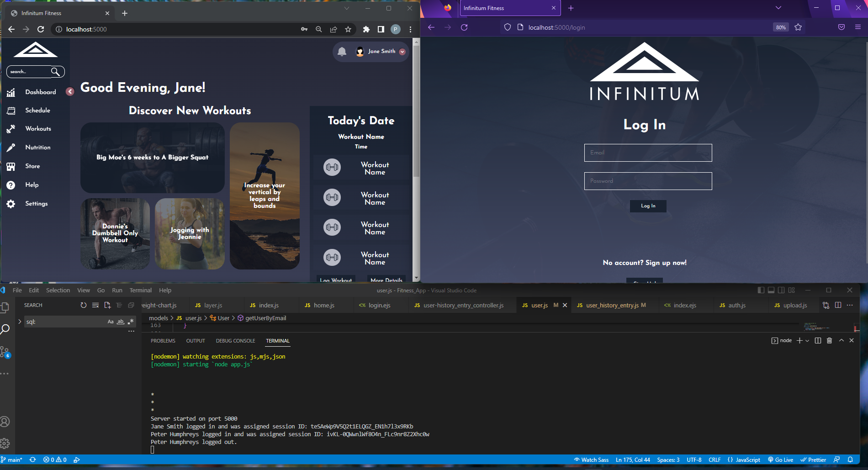The height and width of the screenshot is (470, 868).
Task: Toggle match whole word in the Search panel
Action: [x=120, y=322]
